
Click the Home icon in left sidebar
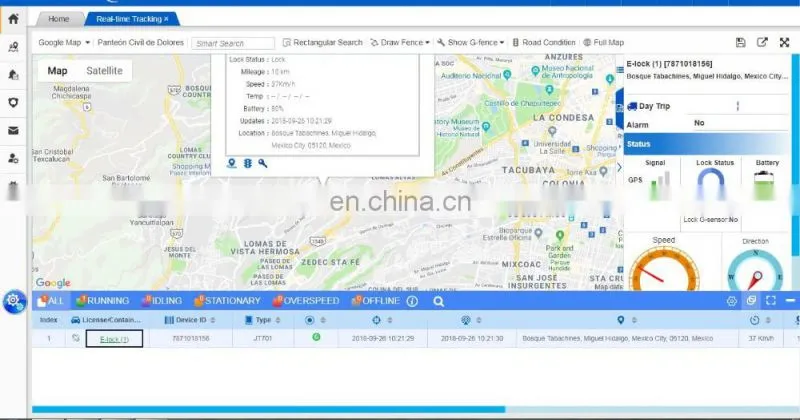click(13, 19)
